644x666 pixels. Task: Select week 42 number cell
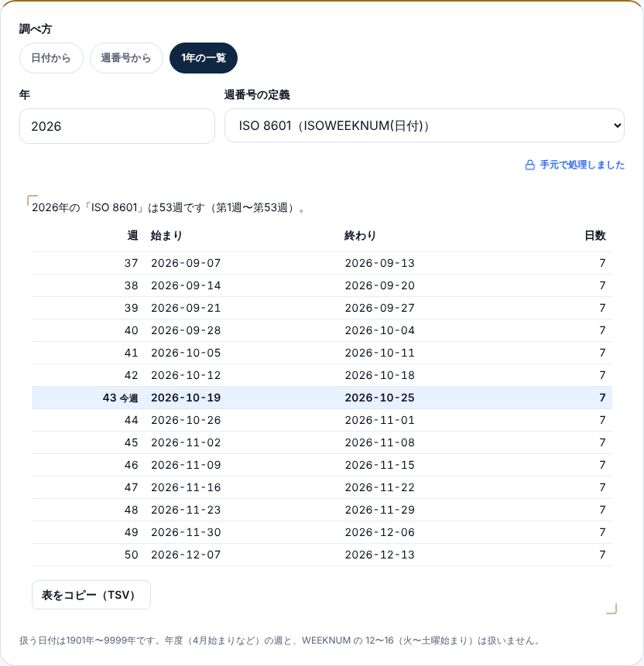coord(132,375)
